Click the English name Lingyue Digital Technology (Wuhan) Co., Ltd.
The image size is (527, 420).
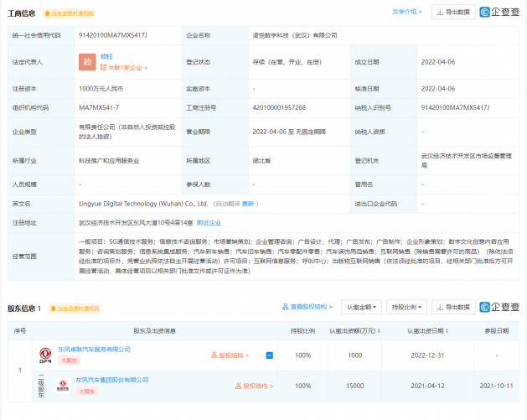(143, 204)
